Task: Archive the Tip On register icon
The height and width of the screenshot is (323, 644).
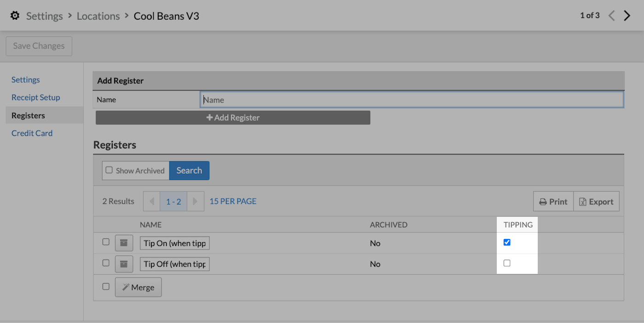Action: click(x=124, y=243)
